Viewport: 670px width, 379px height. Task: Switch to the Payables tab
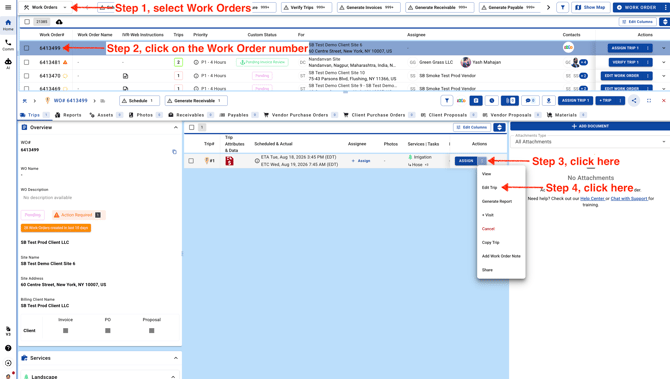(238, 115)
